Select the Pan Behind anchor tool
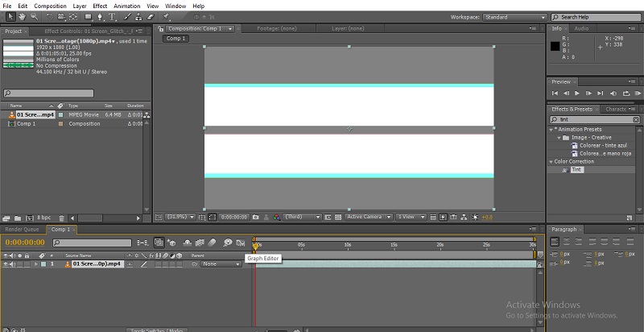 [73, 17]
